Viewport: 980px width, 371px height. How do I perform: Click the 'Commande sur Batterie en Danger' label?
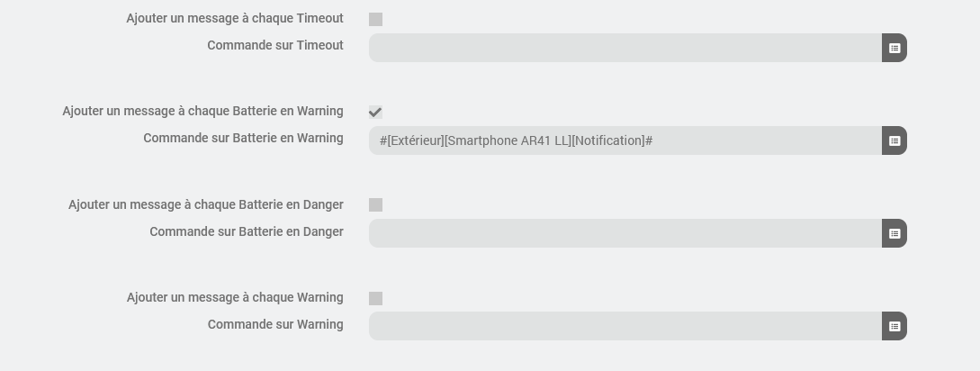247,231
